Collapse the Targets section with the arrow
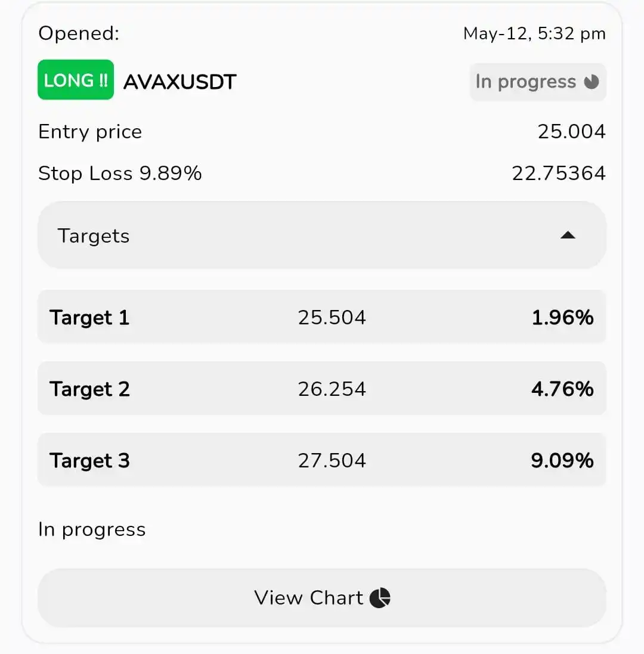Screen dimensions: 644x654 [x=568, y=235]
